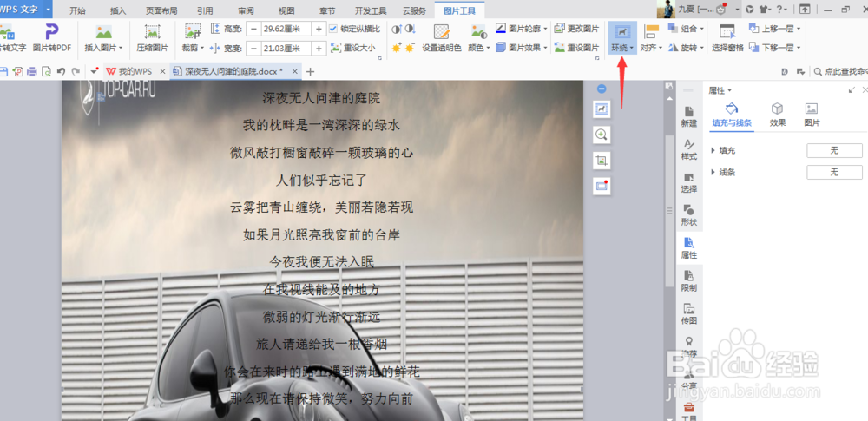This screenshot has width=868, height=421.
Task: Switch to the 开始 ribbon tab
Action: [x=77, y=10]
